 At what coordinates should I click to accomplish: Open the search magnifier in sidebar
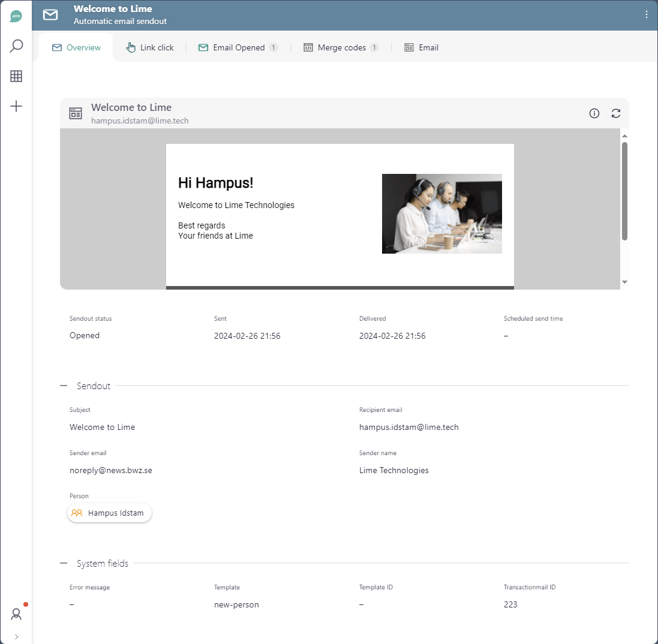[x=16, y=46]
